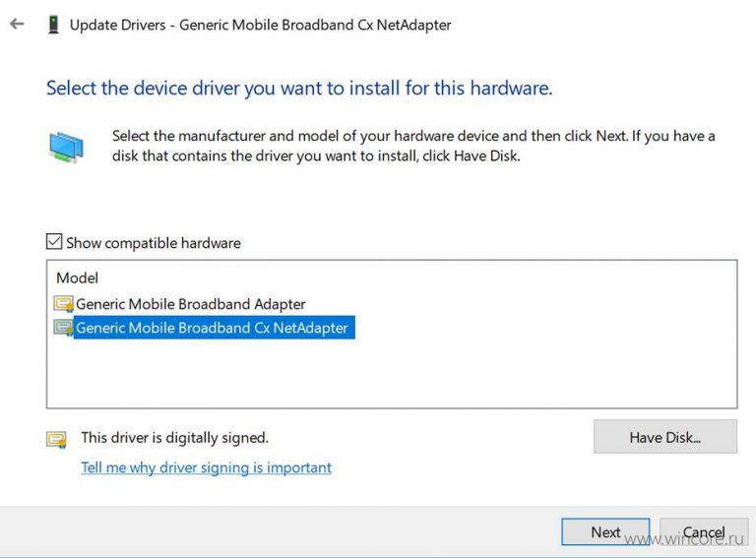The width and height of the screenshot is (756, 558).
Task: Select Generic Mobile Broadband Cx NetAdapter model
Action: (212, 328)
